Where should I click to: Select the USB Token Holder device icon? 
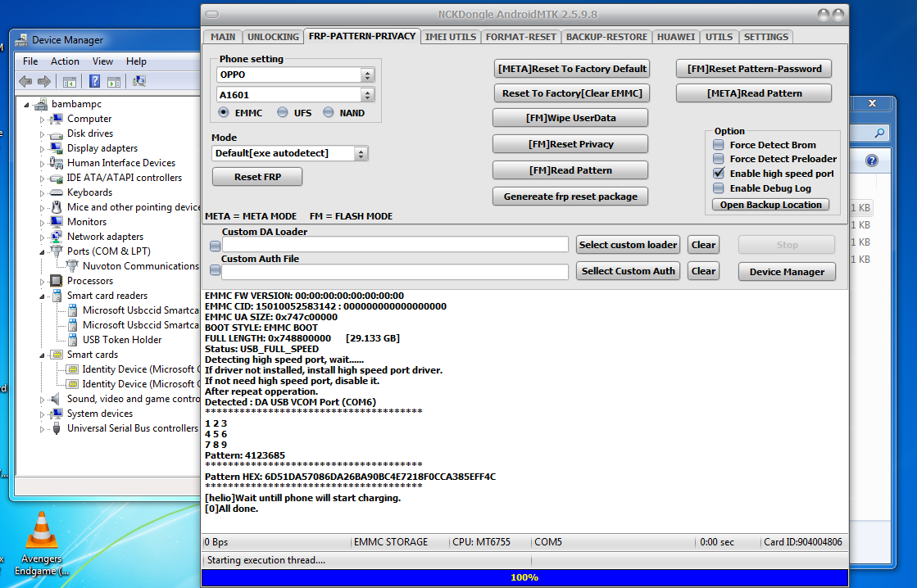tap(72, 340)
